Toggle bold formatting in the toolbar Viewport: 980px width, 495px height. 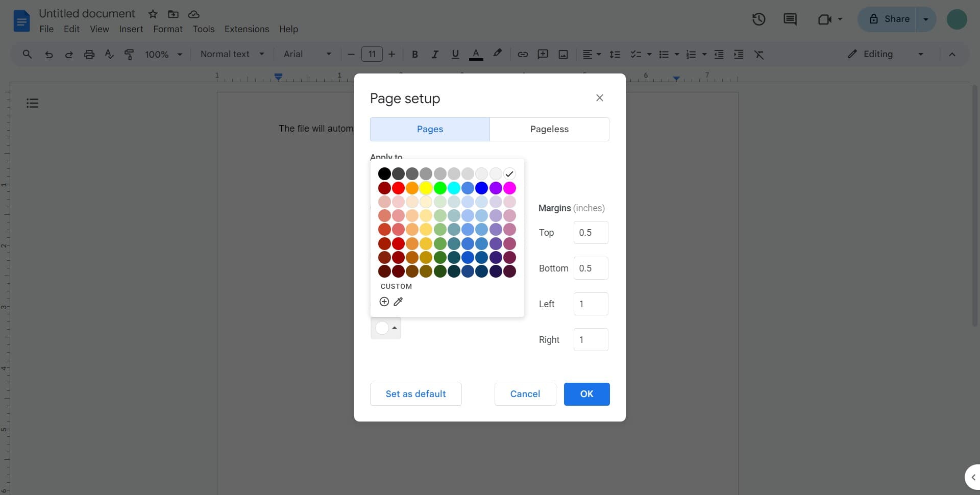[415, 54]
